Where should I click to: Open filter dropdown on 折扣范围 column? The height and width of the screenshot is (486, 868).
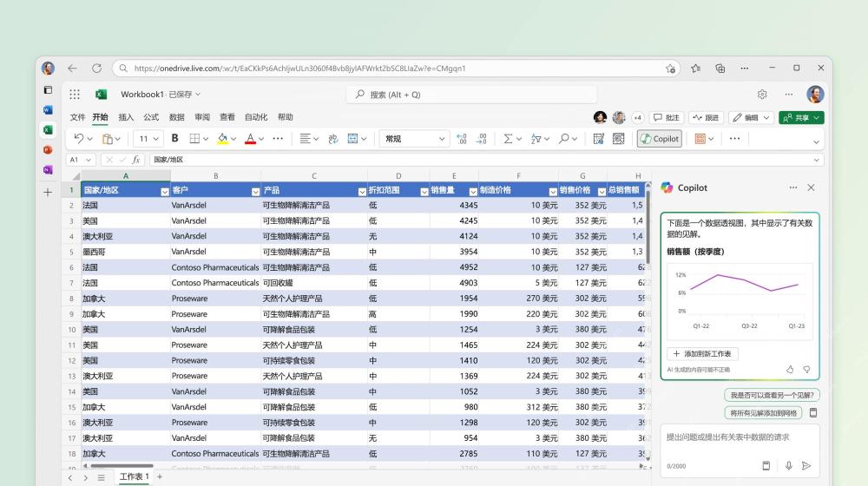pos(424,192)
